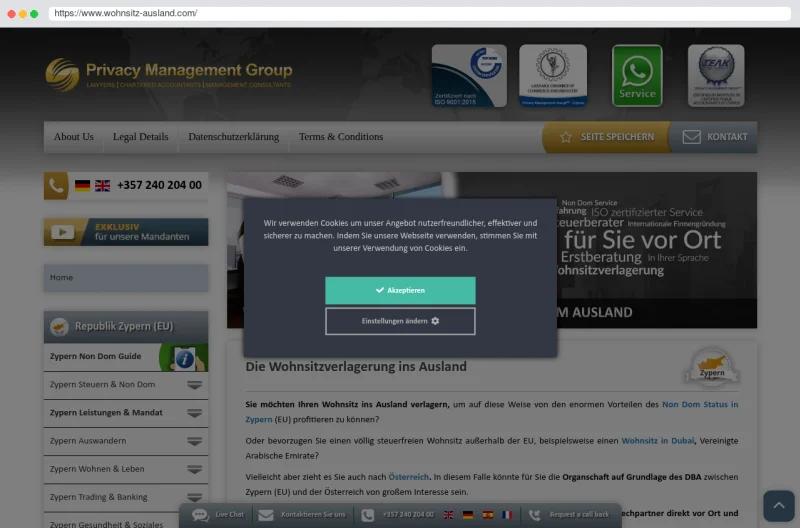Click the Zypern Steuern & Non Dom label

(102, 385)
